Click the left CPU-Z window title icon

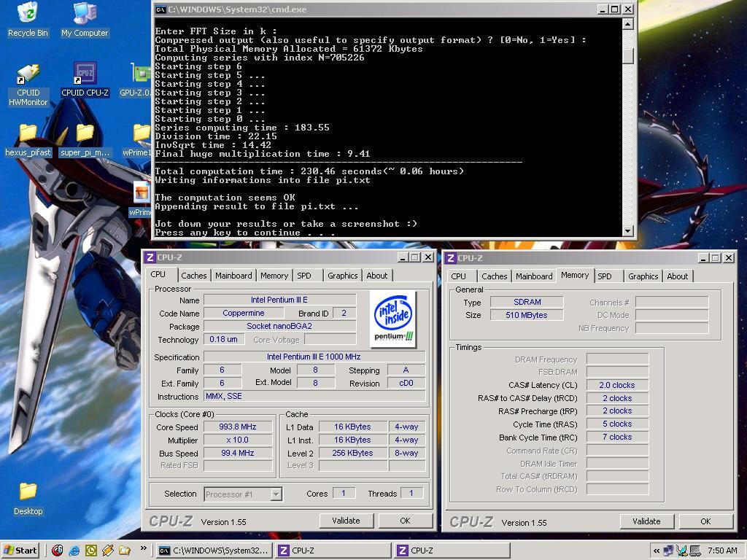pyautogui.click(x=150, y=257)
